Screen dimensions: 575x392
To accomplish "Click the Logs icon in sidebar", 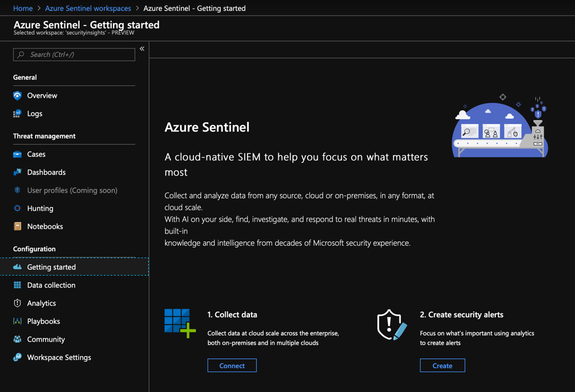I will tap(18, 114).
